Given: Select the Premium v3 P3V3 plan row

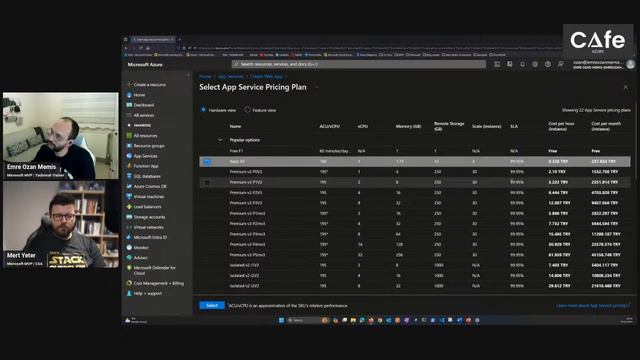Looking at the screenshot, I should click(415, 203).
